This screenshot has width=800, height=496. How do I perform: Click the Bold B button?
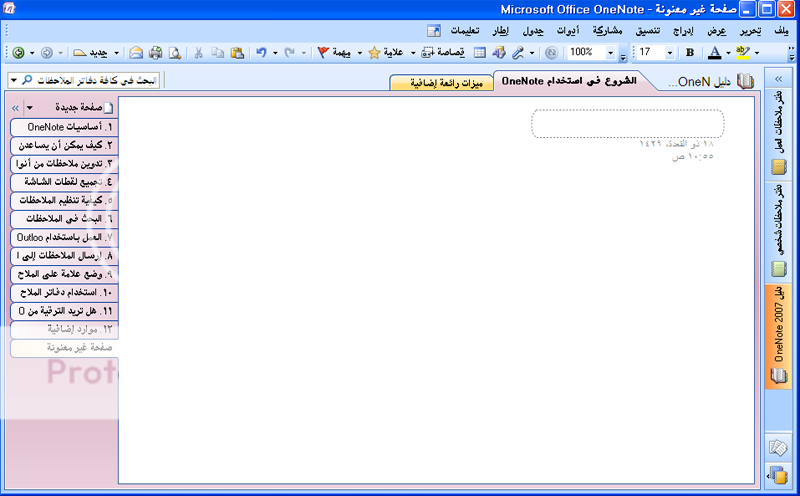[x=690, y=53]
